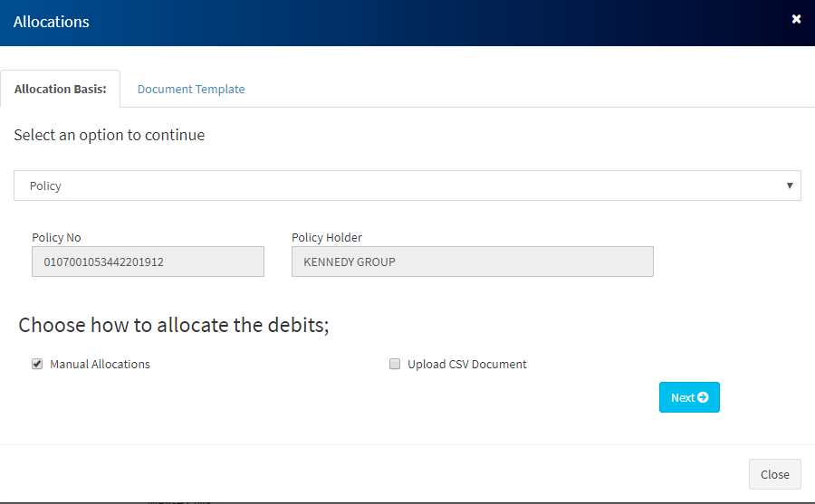Enable the Upload CSV Document checkbox
The image size is (815, 504).
395,364
